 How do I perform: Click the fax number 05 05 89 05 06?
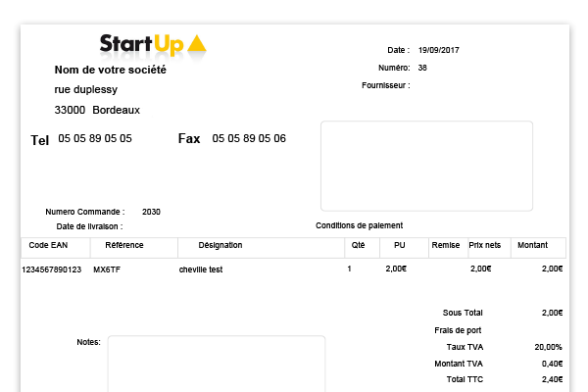click(x=249, y=139)
